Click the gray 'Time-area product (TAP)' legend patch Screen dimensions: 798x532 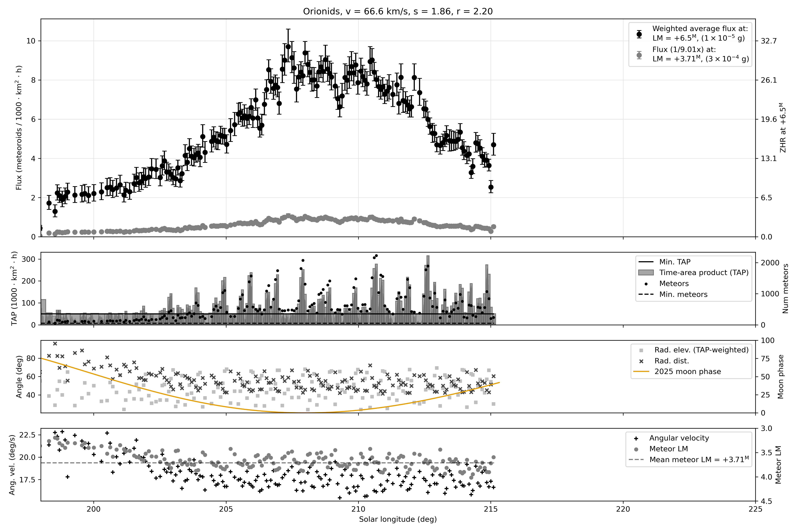(x=646, y=273)
